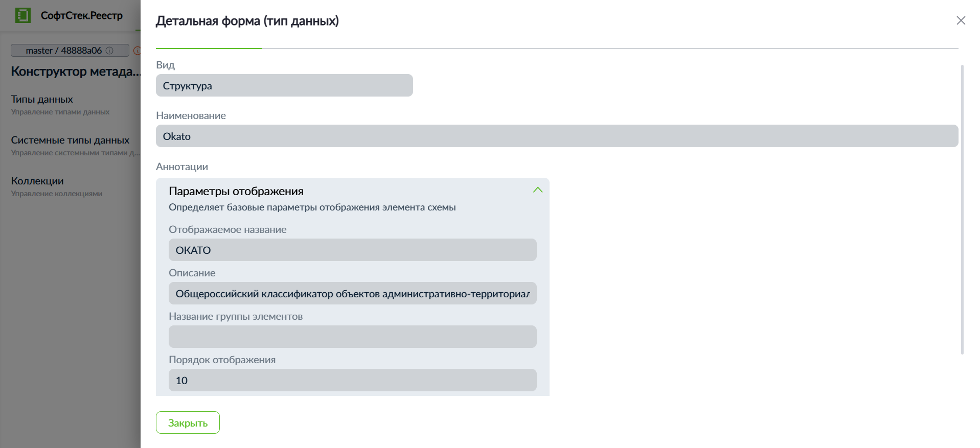
Task: Open Типы данных in the sidebar
Action: (42, 99)
